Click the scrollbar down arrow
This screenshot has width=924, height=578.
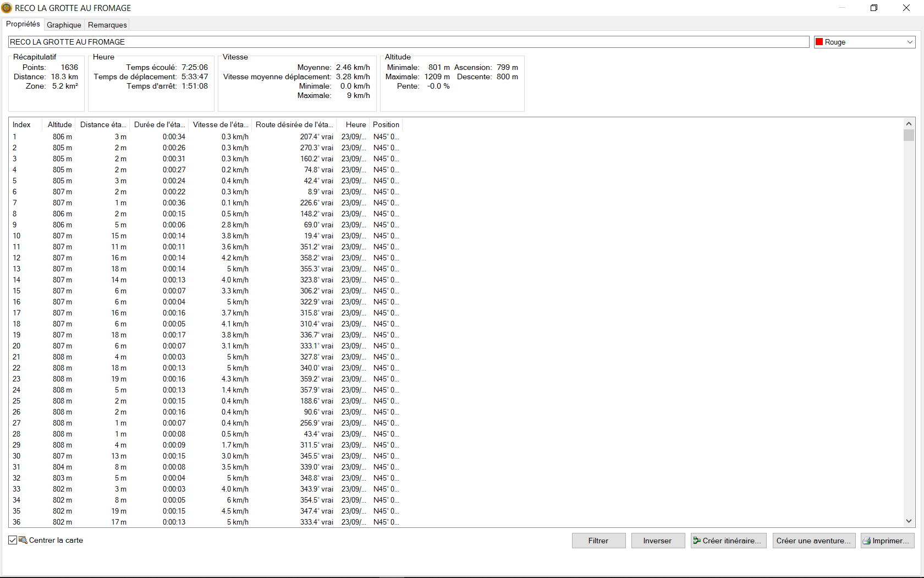click(x=909, y=521)
